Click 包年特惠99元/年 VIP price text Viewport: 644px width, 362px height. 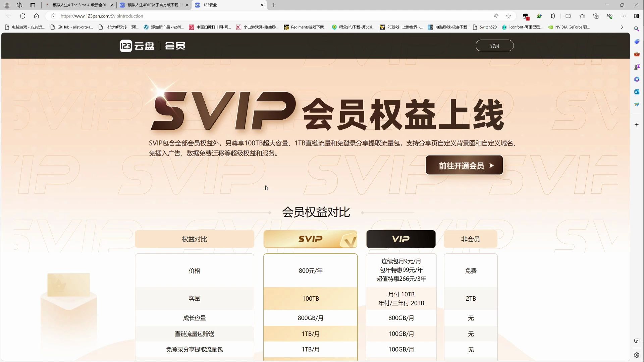point(401,270)
